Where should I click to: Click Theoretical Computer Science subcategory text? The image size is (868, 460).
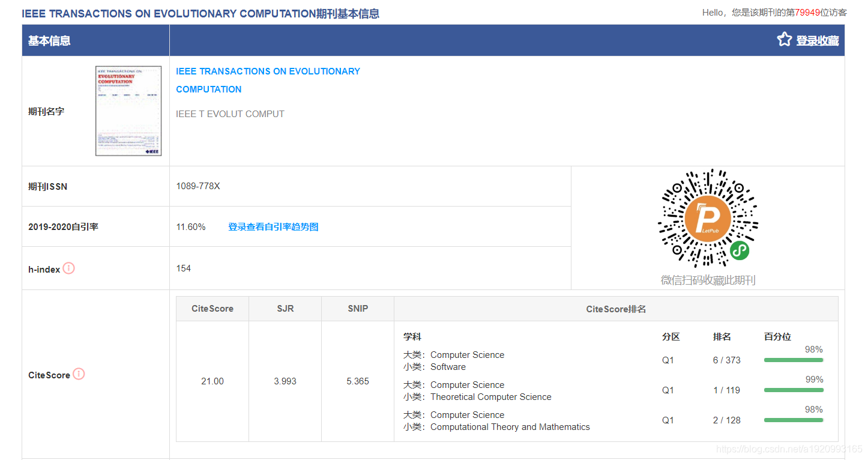491,397
